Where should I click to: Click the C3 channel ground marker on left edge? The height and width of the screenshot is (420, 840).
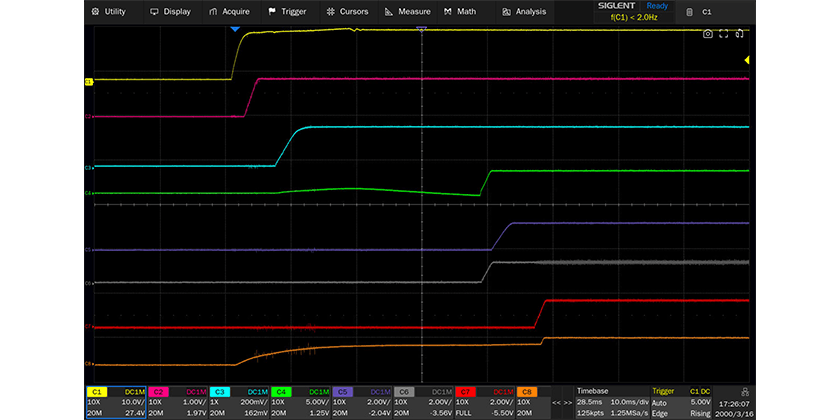coord(89,167)
